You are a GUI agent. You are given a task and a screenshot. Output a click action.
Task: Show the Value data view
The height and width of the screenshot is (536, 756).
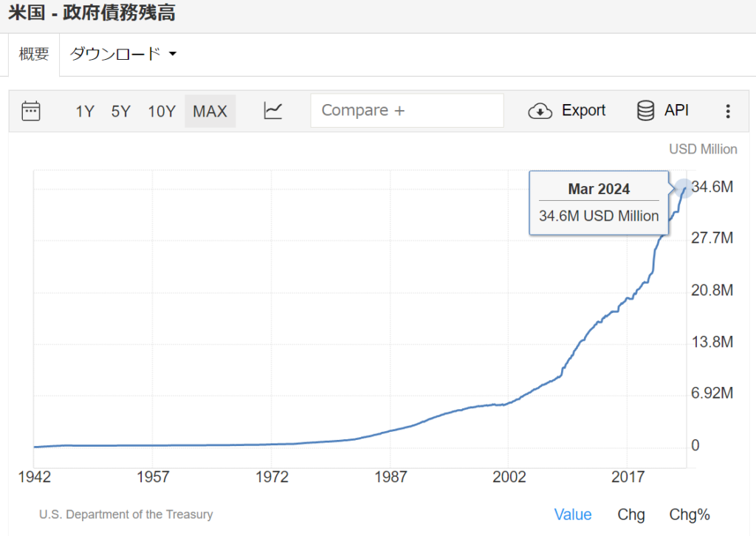tap(573, 515)
